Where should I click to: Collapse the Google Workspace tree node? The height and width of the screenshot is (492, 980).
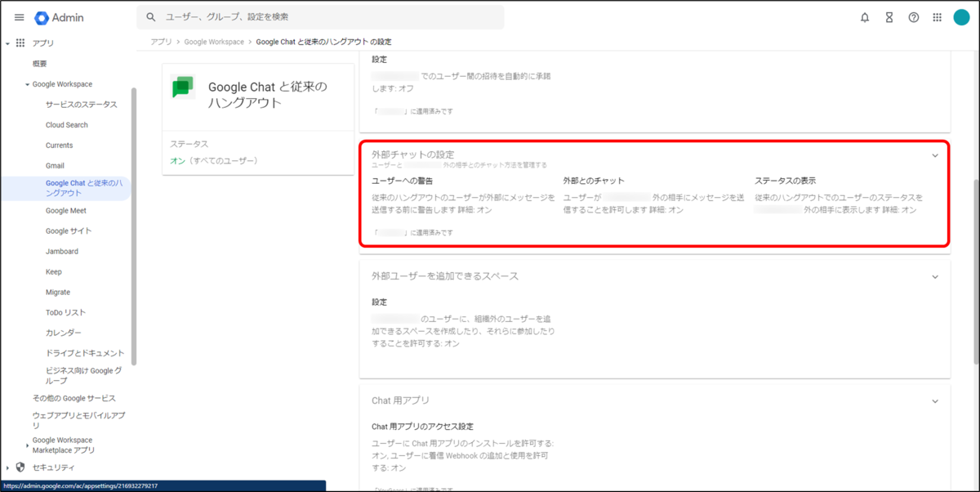tap(27, 84)
